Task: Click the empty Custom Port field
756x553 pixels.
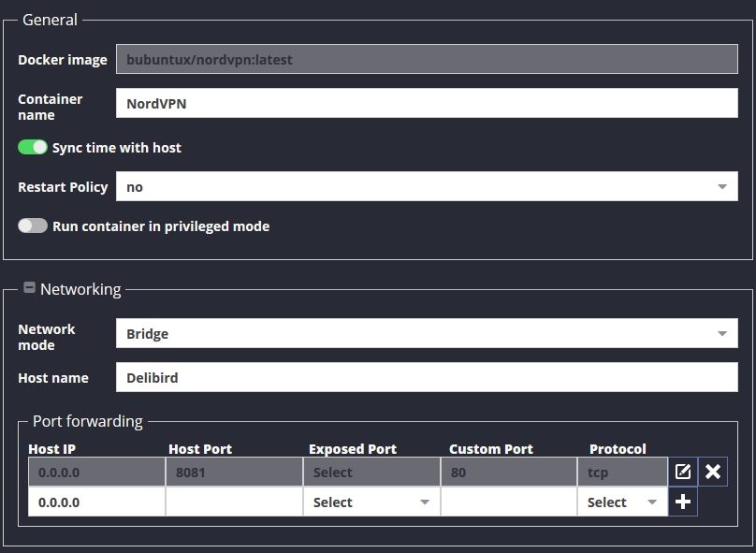Action: click(x=509, y=502)
